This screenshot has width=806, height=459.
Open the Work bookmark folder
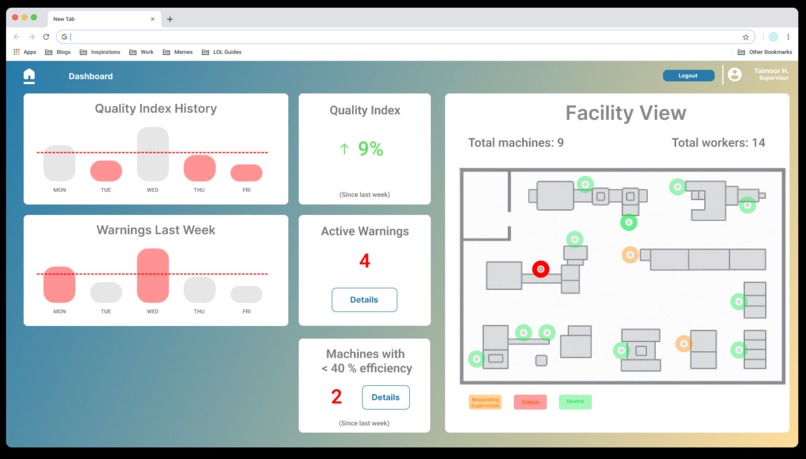[x=141, y=52]
